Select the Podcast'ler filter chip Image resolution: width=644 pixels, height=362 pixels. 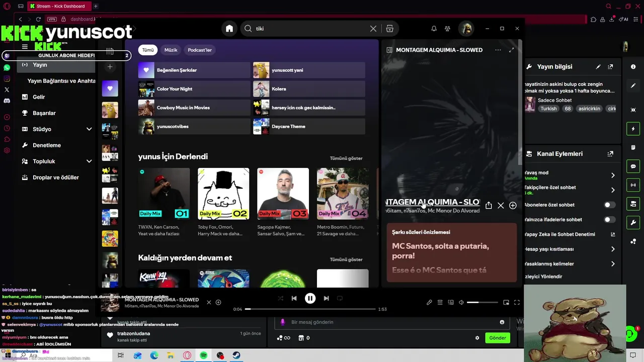200,50
